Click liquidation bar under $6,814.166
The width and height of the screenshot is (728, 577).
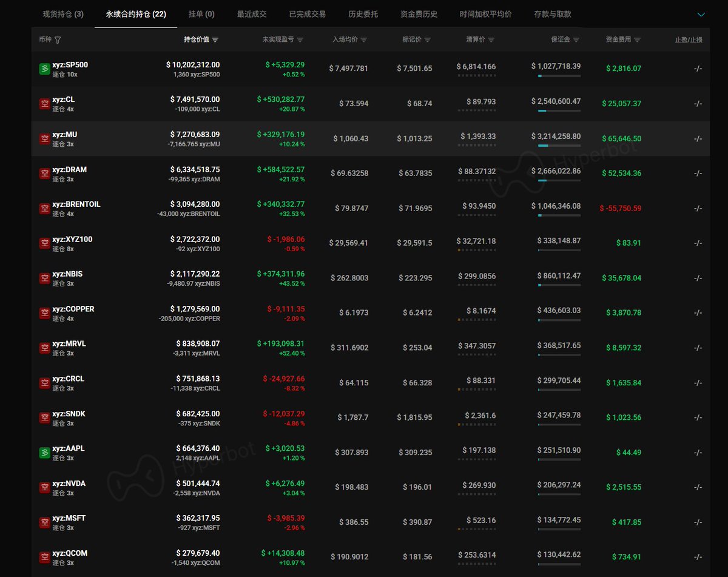click(x=476, y=76)
